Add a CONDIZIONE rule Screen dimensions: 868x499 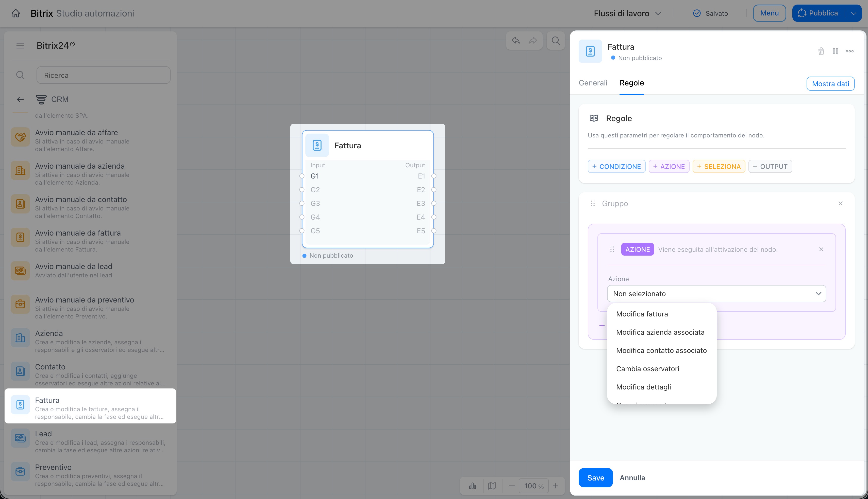pos(616,167)
